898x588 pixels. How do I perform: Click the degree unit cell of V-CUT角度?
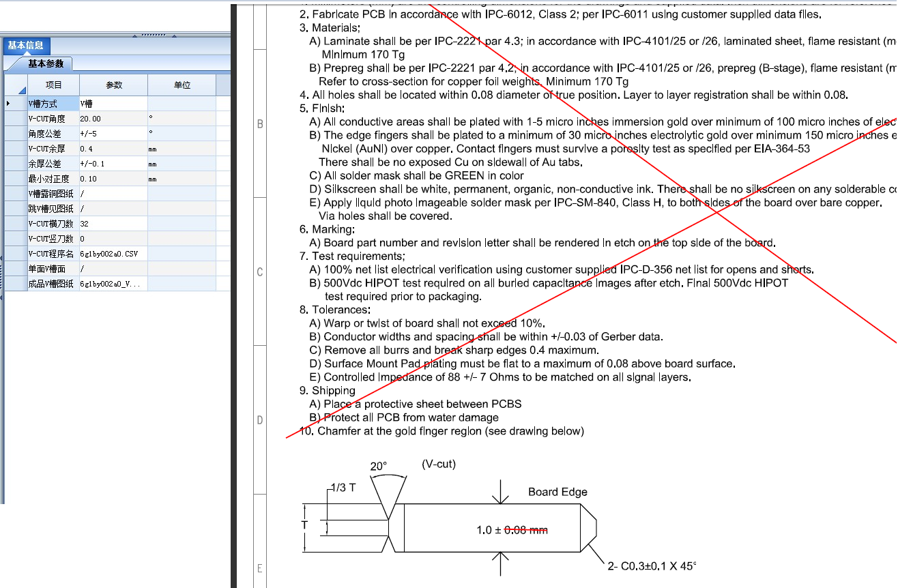182,119
